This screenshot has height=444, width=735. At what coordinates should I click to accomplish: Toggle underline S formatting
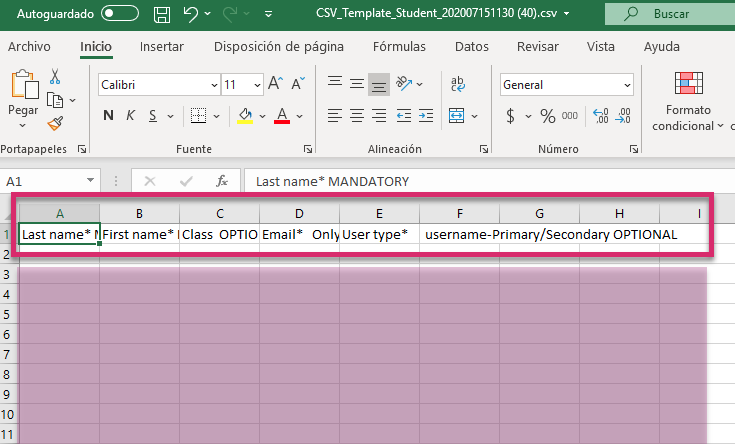point(153,115)
